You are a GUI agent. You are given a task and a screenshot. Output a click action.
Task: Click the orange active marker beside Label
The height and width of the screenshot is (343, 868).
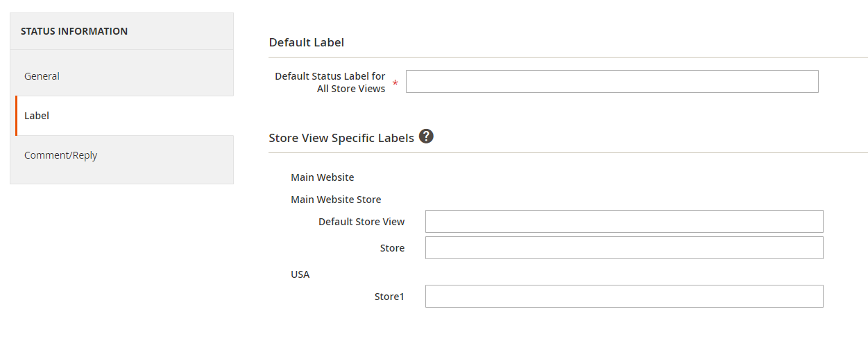[x=16, y=116]
